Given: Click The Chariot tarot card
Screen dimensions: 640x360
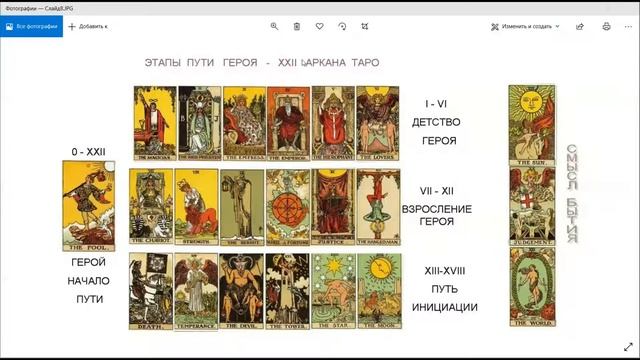Looking at the screenshot, I should tap(151, 207).
